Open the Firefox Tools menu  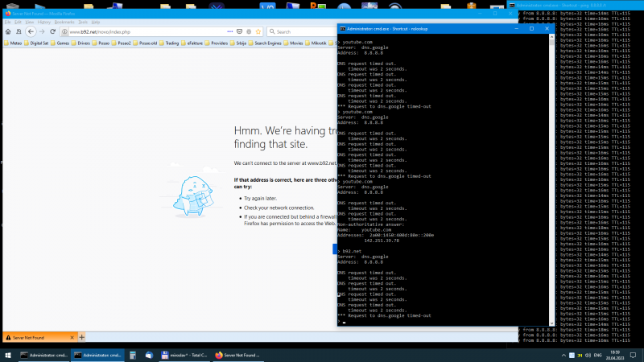point(83,23)
